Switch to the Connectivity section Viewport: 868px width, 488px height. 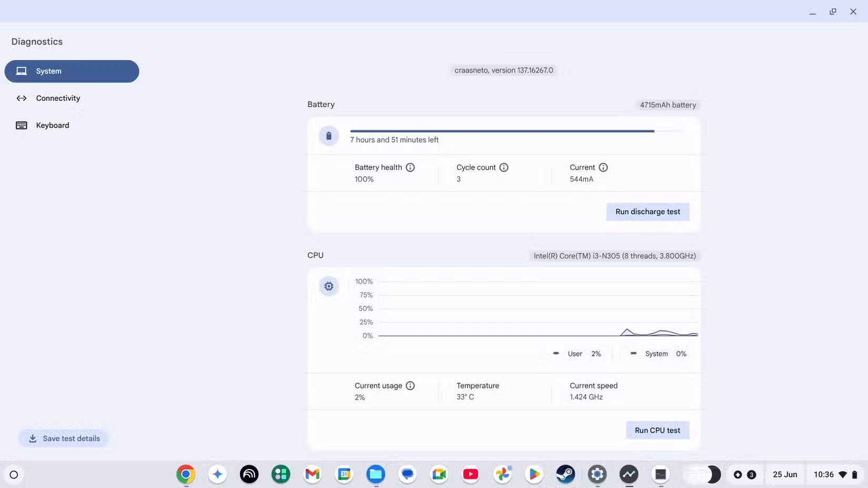coord(58,98)
